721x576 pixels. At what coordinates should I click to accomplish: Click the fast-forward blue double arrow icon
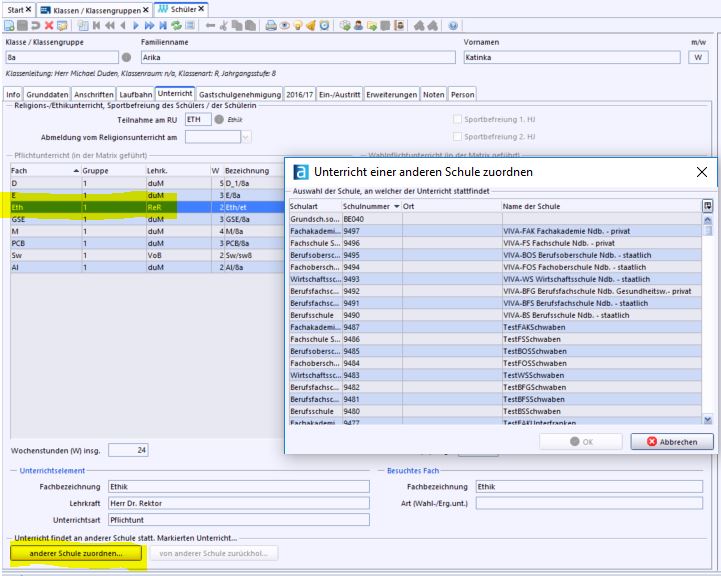[149, 26]
